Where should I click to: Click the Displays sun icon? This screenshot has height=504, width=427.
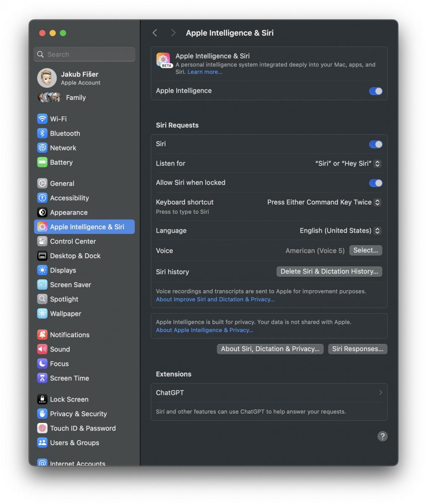click(42, 270)
